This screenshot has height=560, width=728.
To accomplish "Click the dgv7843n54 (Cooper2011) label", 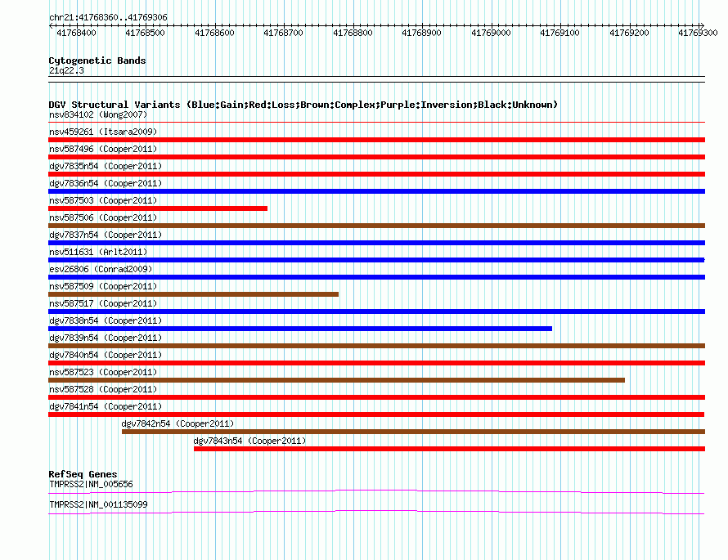I will [x=249, y=441].
